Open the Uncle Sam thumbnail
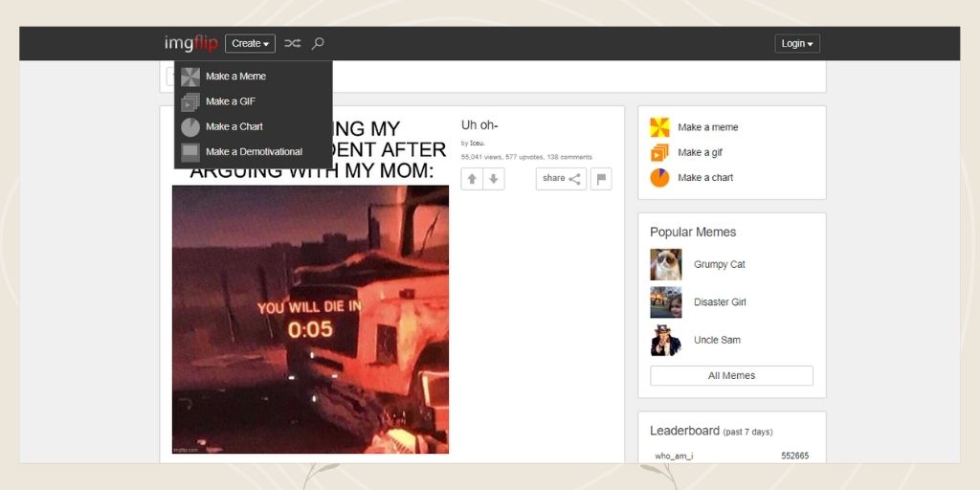 point(666,340)
